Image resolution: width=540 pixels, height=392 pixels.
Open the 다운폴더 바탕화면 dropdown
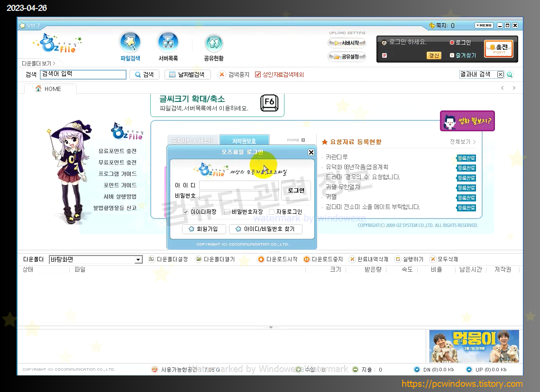(x=96, y=259)
